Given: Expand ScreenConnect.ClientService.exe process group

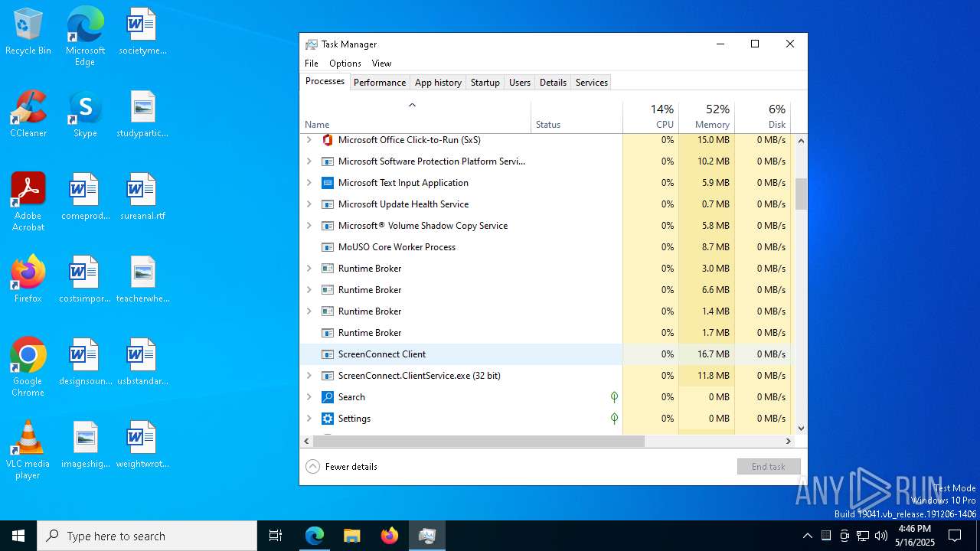Looking at the screenshot, I should coord(309,376).
